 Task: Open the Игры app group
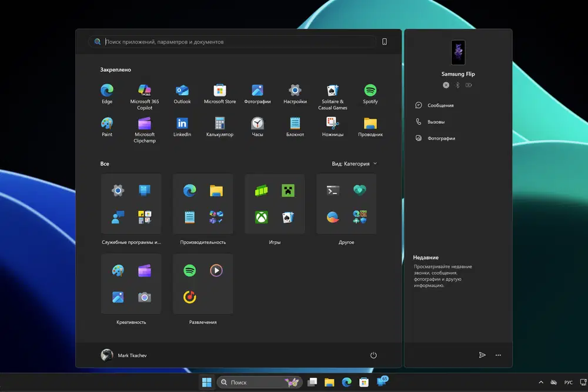coord(275,204)
